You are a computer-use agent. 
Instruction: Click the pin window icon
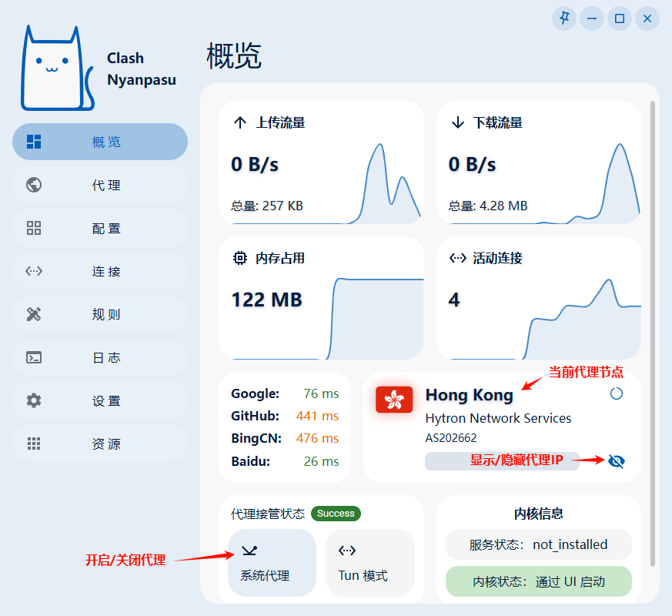point(565,18)
